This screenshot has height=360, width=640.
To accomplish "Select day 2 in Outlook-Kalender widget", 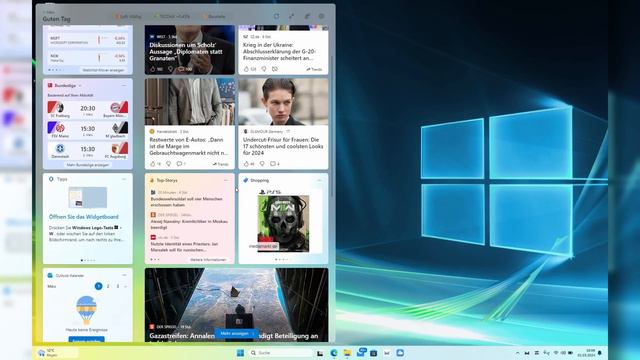I will pyautogui.click(x=108, y=286).
